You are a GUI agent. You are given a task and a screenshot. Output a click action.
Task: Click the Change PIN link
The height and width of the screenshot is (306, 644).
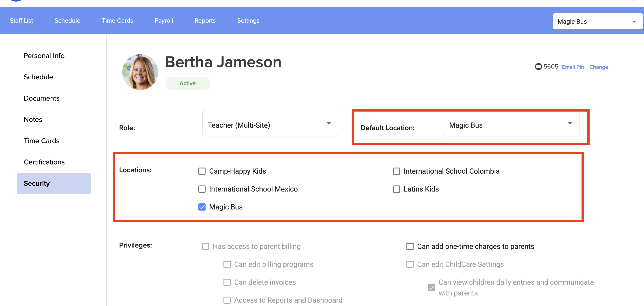pyautogui.click(x=599, y=67)
